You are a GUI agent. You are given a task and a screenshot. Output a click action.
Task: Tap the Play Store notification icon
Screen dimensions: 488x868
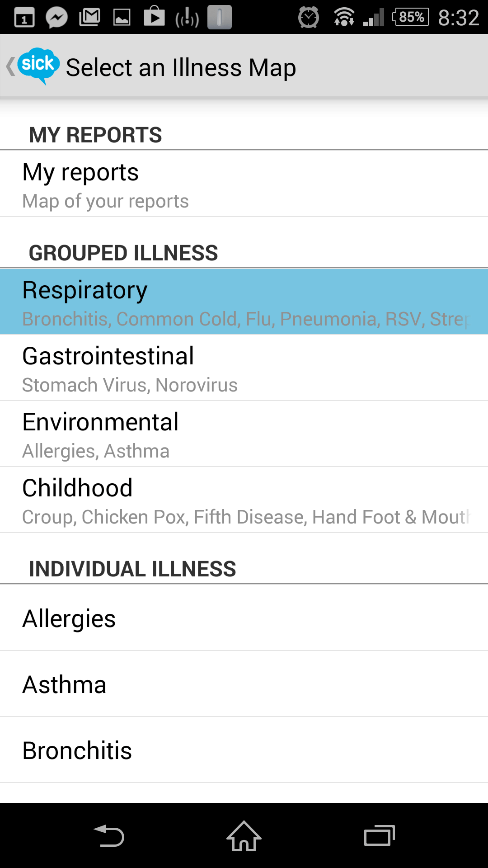click(154, 17)
